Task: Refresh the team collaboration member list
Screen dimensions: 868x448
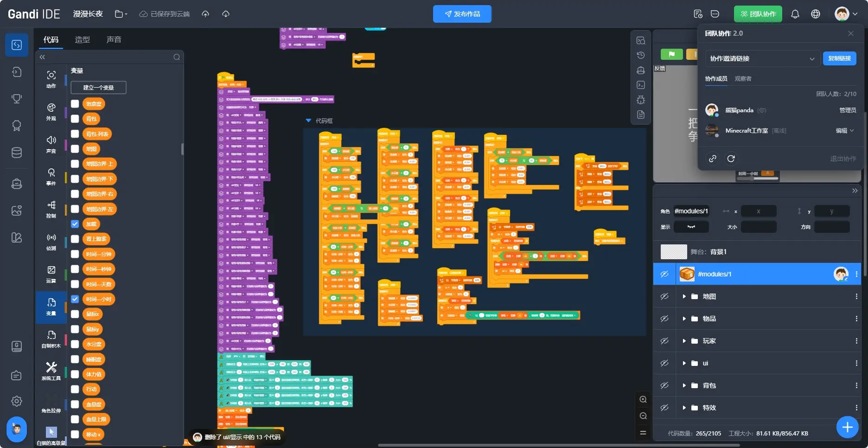Action: coord(731,159)
